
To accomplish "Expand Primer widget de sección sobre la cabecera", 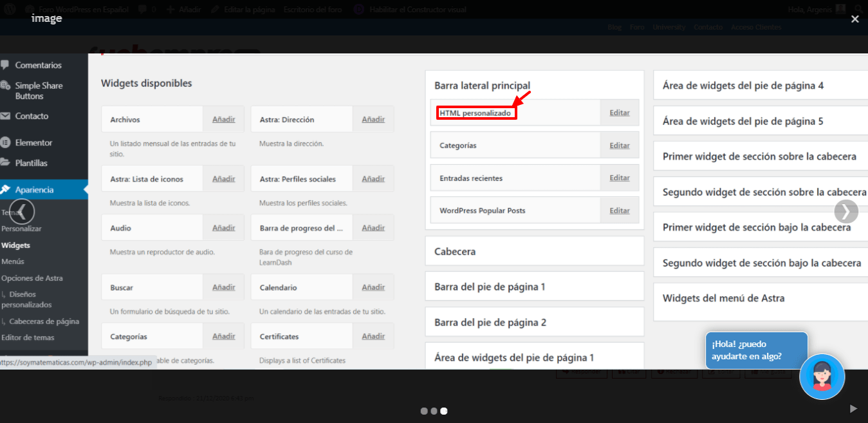I will point(761,156).
